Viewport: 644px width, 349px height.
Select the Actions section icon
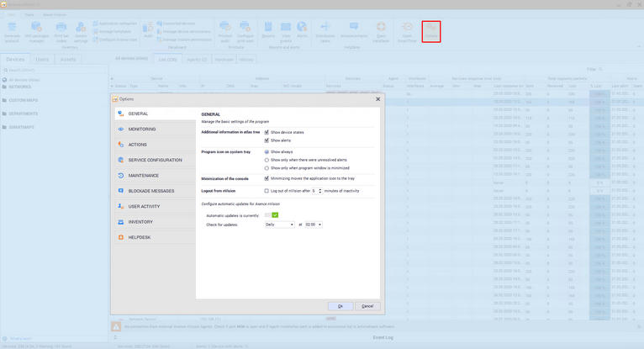(121, 145)
